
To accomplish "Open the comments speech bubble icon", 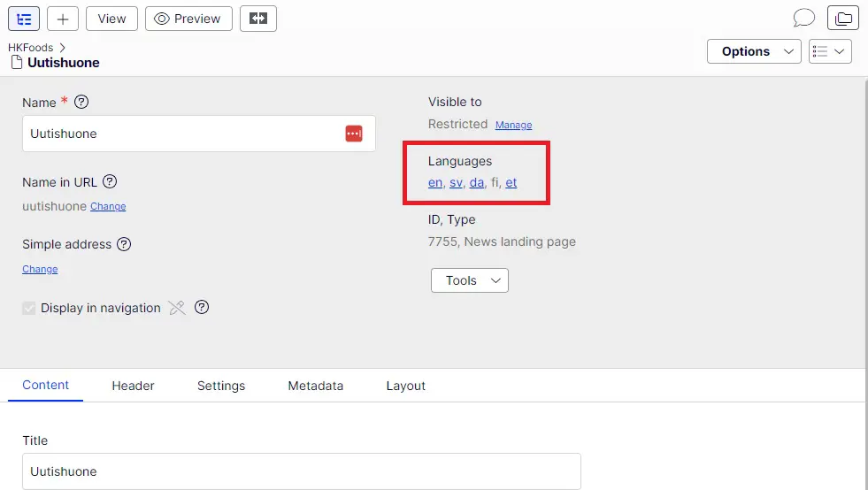I will point(803,19).
